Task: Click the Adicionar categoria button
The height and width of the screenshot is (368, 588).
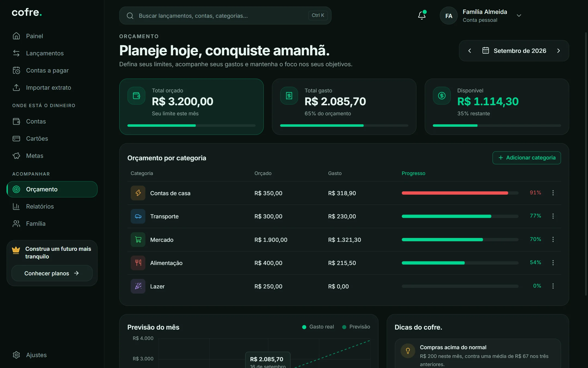Action: tap(526, 158)
